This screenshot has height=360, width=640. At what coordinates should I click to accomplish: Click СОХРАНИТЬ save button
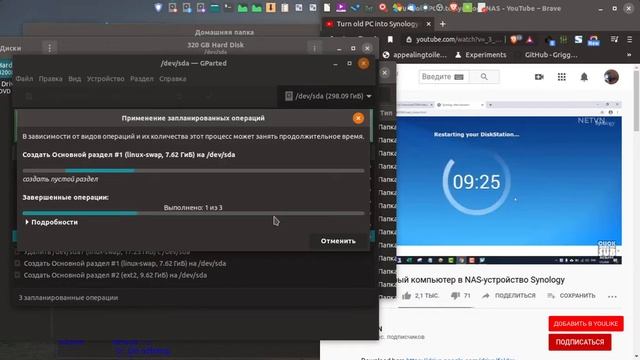pos(571,296)
